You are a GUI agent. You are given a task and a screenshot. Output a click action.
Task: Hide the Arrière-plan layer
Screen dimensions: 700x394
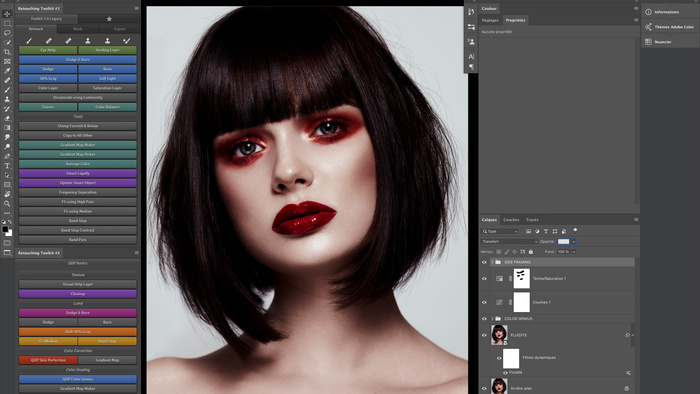pyautogui.click(x=484, y=388)
